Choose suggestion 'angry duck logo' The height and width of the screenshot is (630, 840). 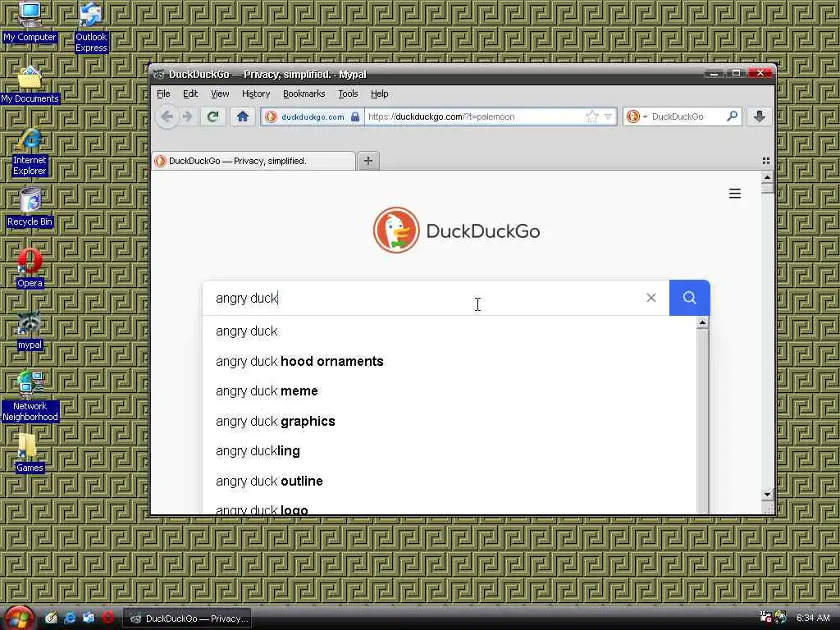(450, 507)
